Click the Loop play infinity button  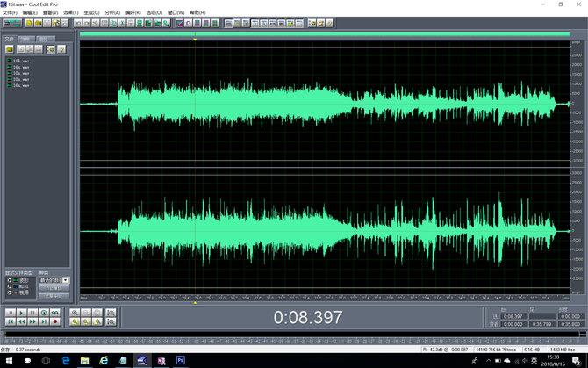click(x=55, y=312)
